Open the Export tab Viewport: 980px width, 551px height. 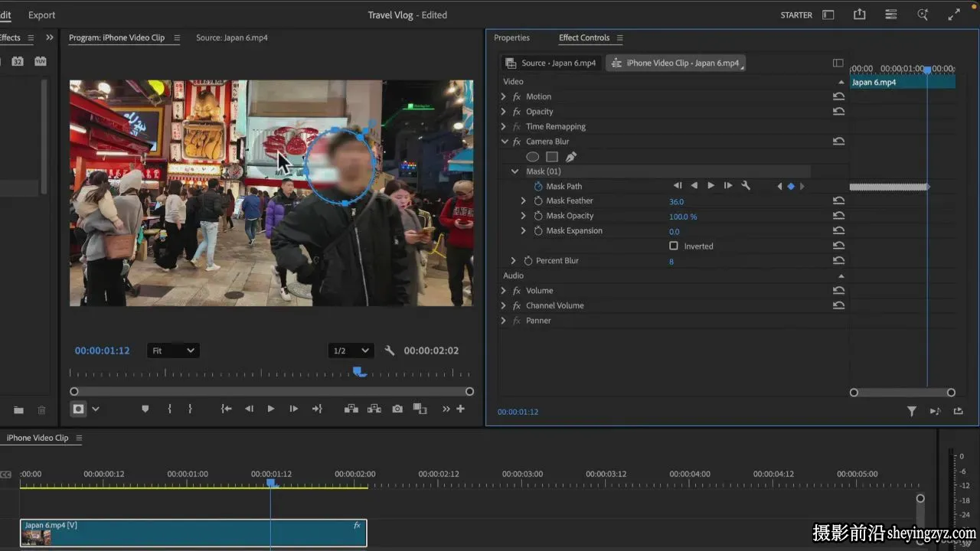pos(41,15)
